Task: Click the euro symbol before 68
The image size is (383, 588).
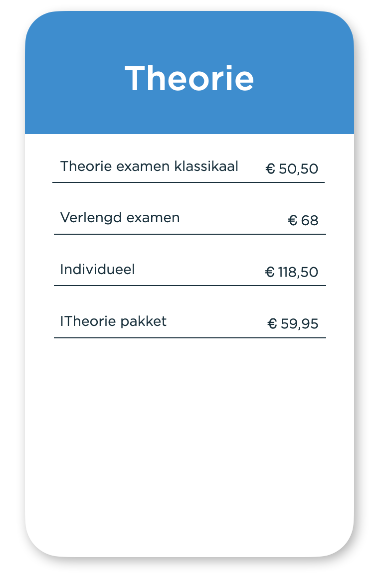Action: coord(293,220)
